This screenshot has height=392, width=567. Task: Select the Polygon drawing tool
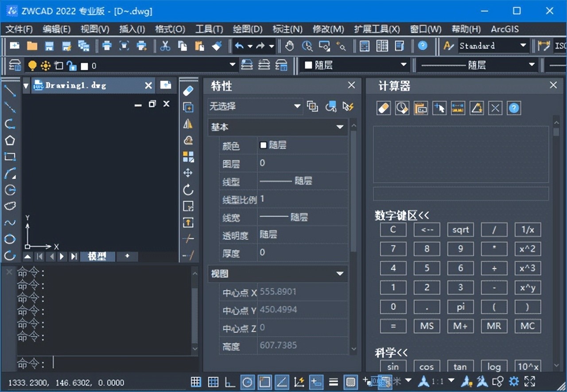pos(10,141)
